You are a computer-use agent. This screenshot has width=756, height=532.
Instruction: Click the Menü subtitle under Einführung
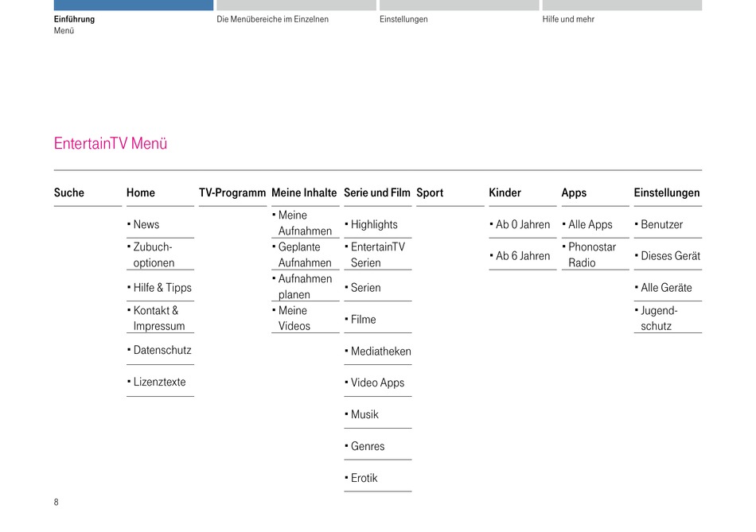click(x=64, y=30)
